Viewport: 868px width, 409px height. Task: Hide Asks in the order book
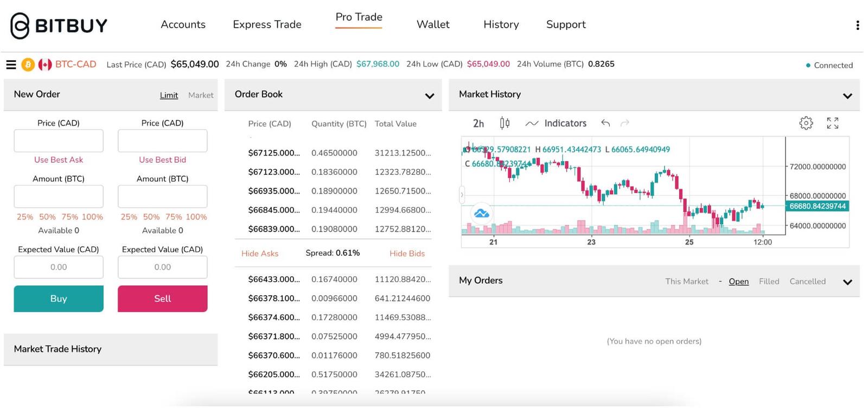260,253
